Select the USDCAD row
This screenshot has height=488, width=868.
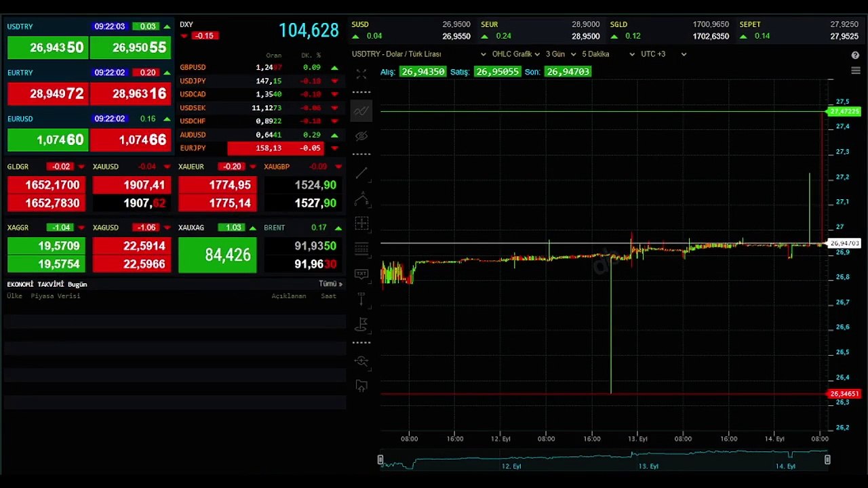coord(260,94)
